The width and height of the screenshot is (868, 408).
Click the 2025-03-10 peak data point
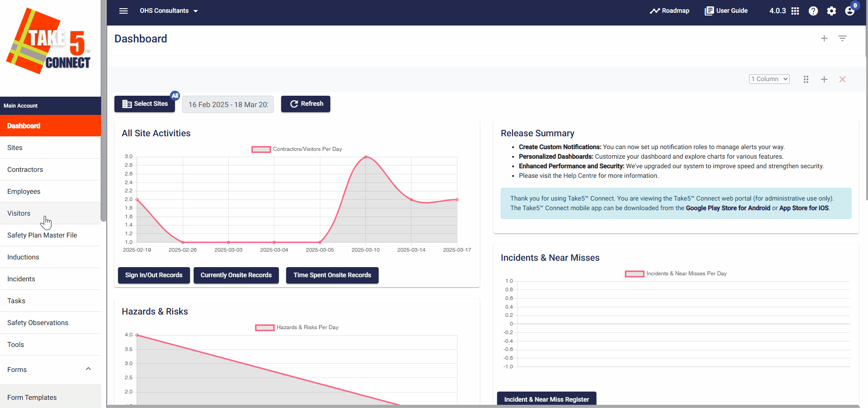click(x=365, y=157)
